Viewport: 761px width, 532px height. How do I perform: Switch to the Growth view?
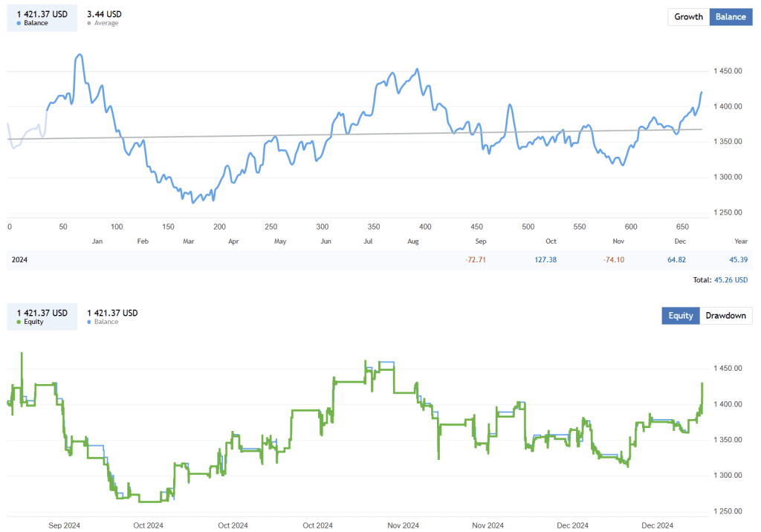coord(688,16)
